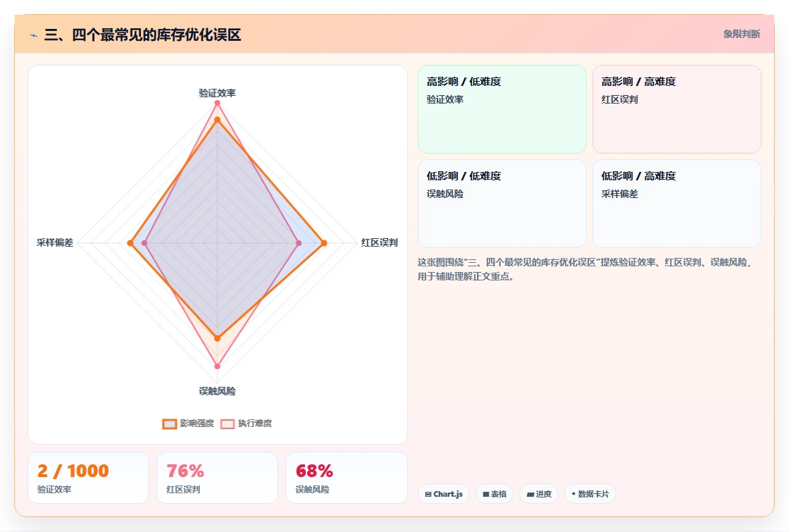Click 采样偏差 text in 低影响 / 高难度 card
The height and width of the screenshot is (532, 789).
coord(619,194)
